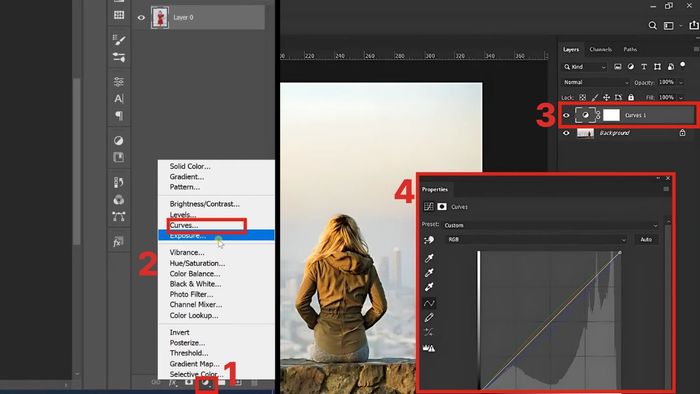Select the draw curve pencil tool
Image resolution: width=700 pixels, height=394 pixels.
tap(429, 318)
